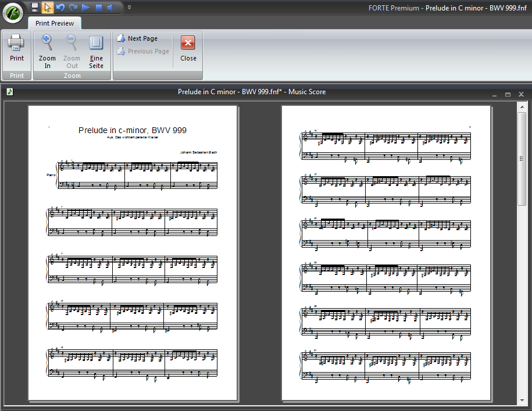The width and height of the screenshot is (532, 411).
Task: Zoom in with the magnifier plus icon
Action: click(x=47, y=52)
